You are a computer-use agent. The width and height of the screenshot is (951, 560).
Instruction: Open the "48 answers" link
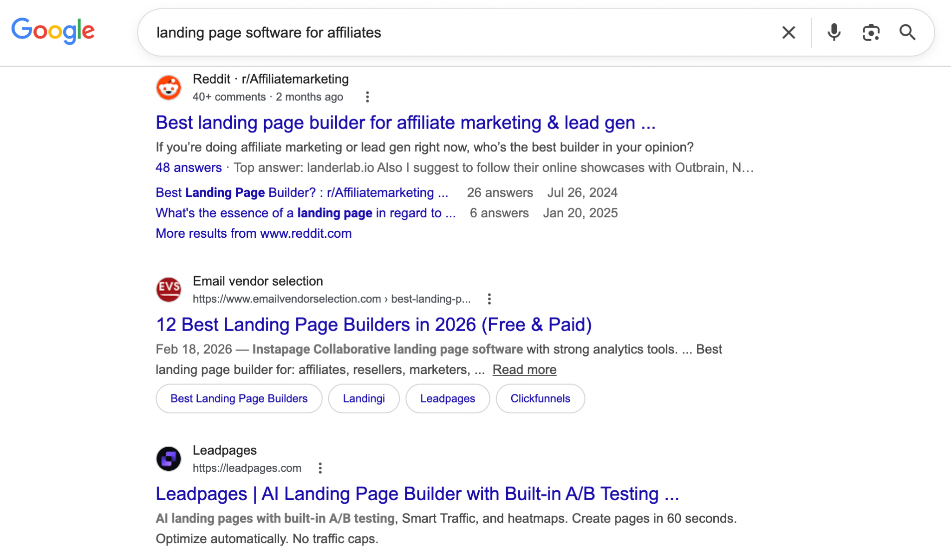[189, 167]
